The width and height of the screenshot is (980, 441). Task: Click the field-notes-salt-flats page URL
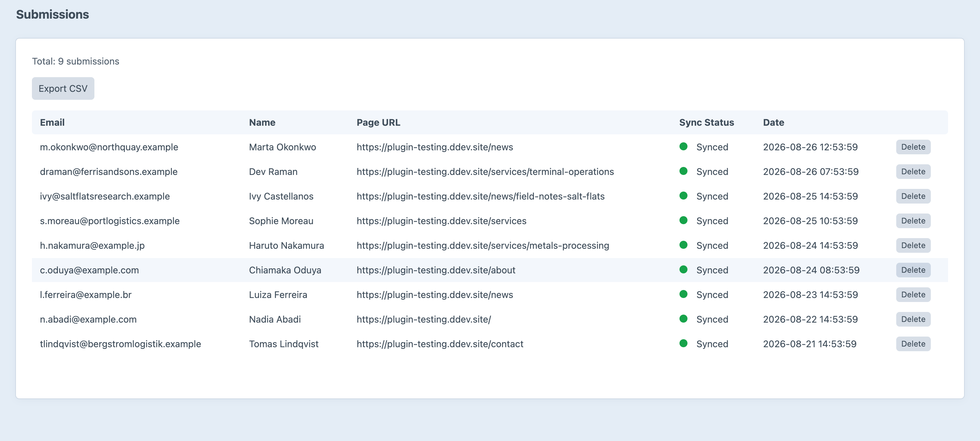click(480, 196)
